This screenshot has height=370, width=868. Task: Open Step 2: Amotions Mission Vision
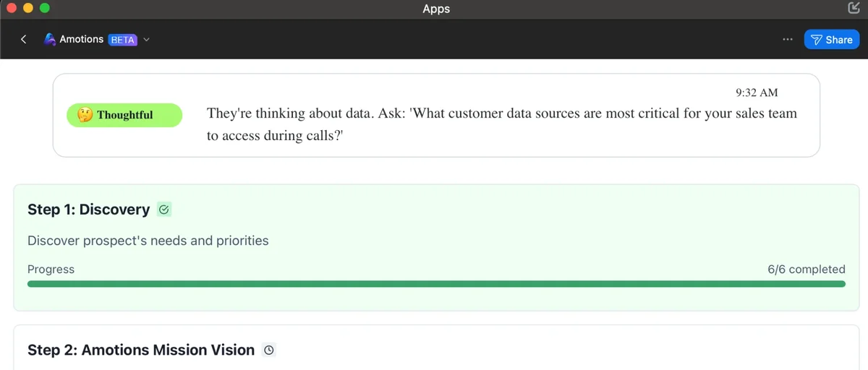141,350
